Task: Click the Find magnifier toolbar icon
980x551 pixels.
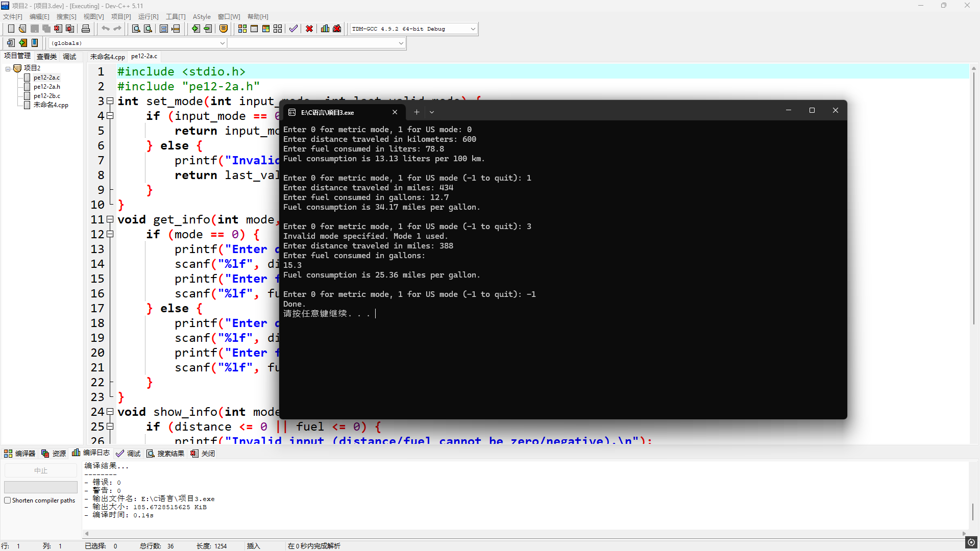Action: tap(136, 29)
